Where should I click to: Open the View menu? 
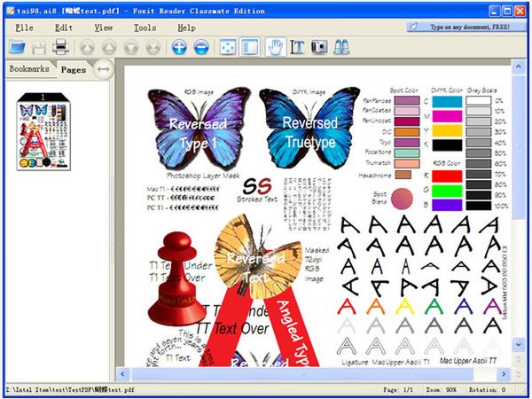coord(104,27)
